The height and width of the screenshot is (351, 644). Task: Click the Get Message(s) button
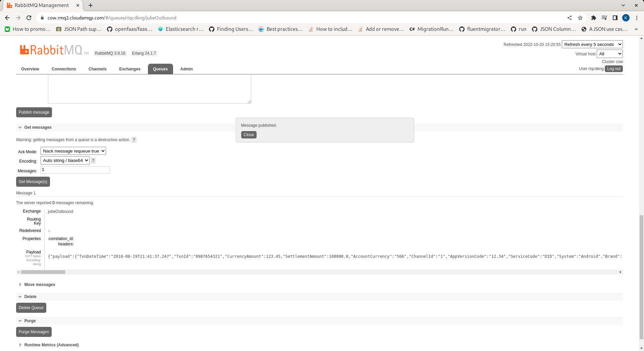pyautogui.click(x=33, y=182)
